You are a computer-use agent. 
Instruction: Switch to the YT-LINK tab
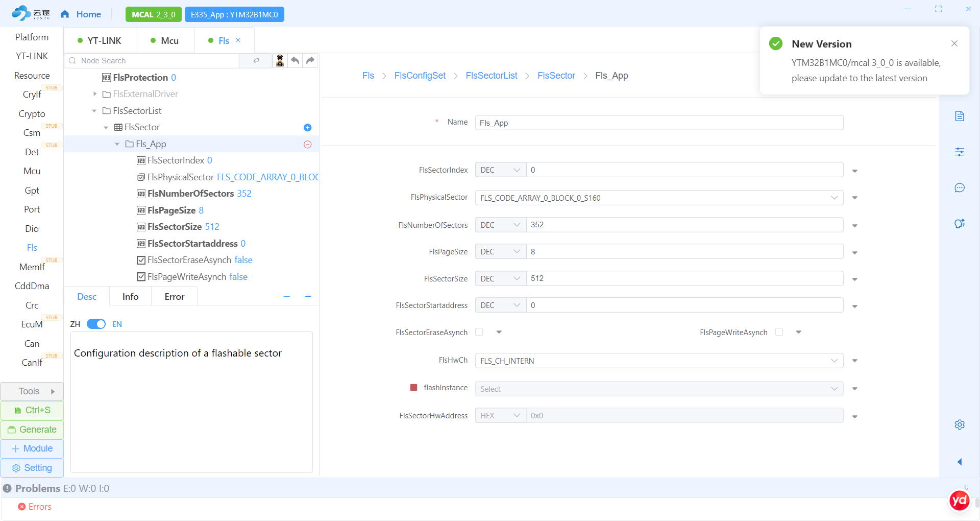(100, 40)
